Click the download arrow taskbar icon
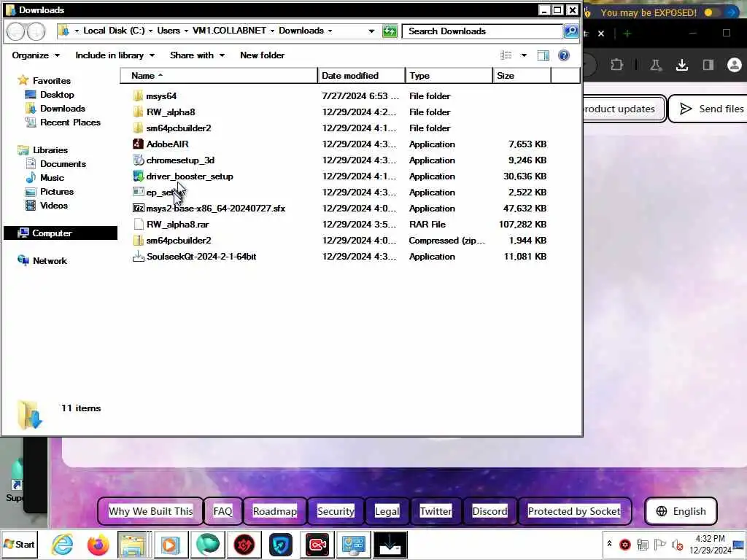 [391, 544]
